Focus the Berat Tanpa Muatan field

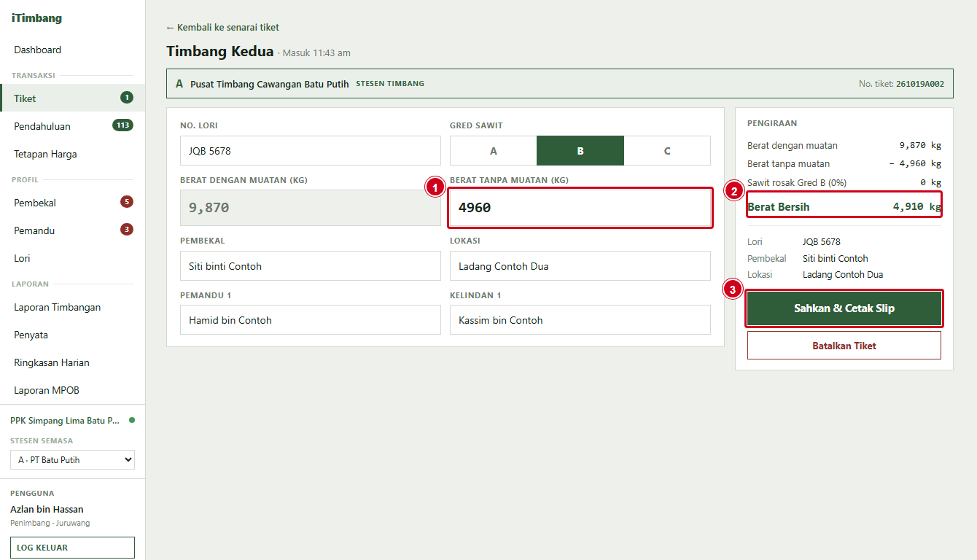(x=580, y=208)
